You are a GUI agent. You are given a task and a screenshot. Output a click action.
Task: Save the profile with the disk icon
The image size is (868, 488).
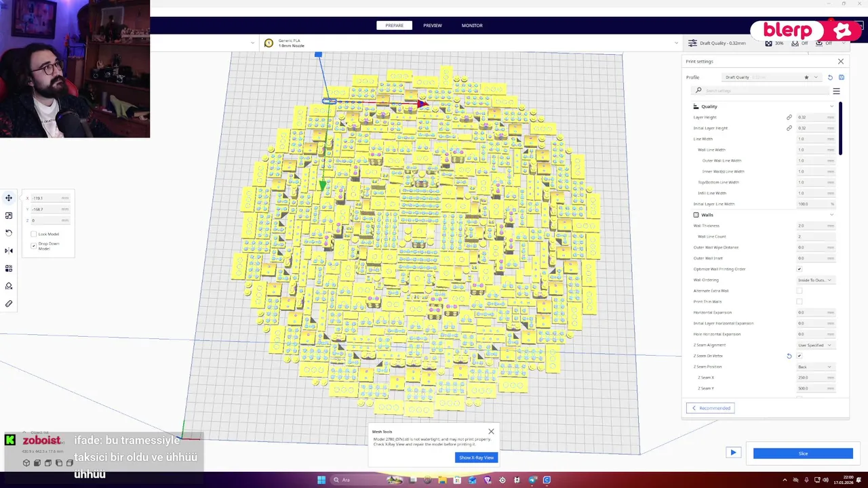coord(842,77)
